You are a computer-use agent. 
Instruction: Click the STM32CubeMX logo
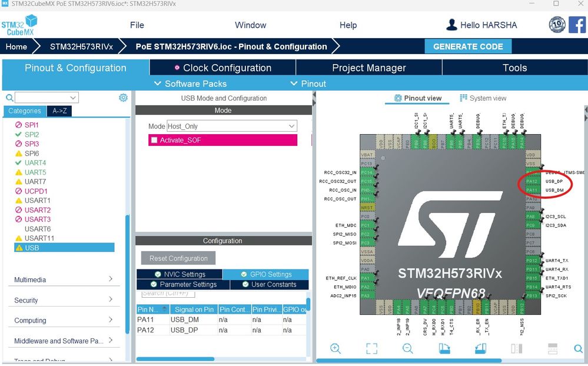point(19,25)
